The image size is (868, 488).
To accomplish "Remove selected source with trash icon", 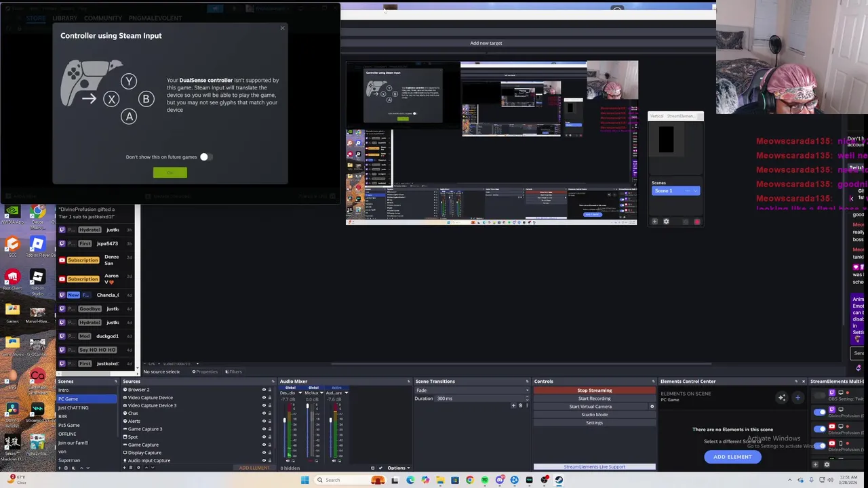I will pos(131,468).
